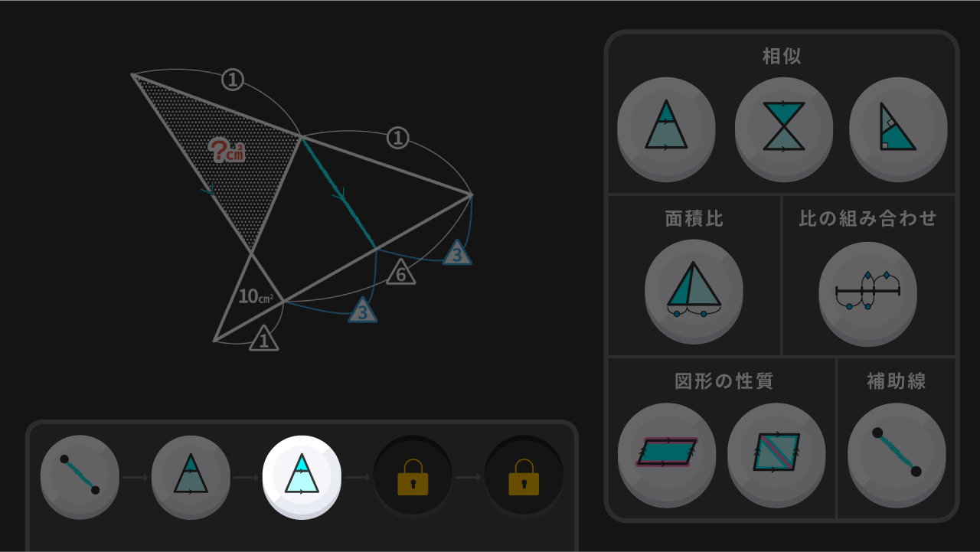This screenshot has height=552, width=980.
Task: Click the first step auxiliary line button
Action: pos(80,475)
